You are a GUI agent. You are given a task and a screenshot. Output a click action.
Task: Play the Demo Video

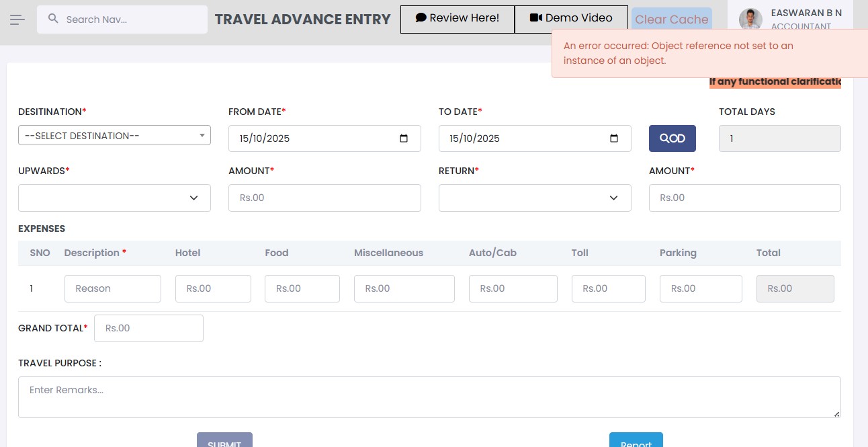coord(571,18)
